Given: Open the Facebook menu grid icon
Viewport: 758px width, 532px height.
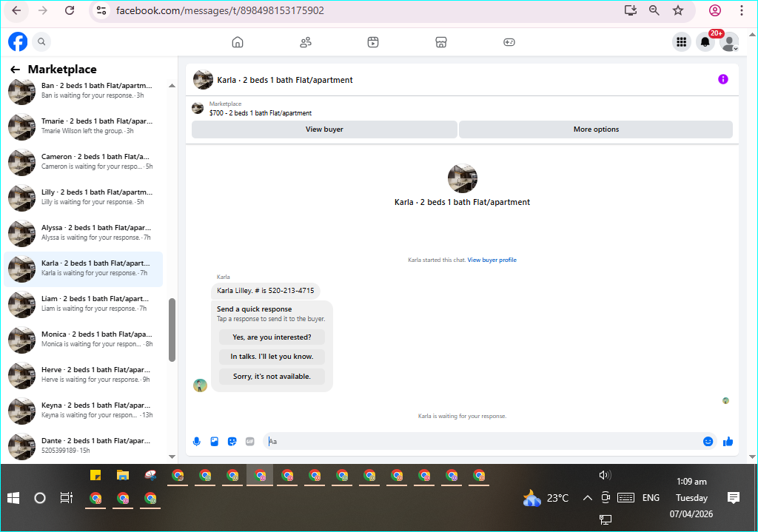Looking at the screenshot, I should pos(682,42).
